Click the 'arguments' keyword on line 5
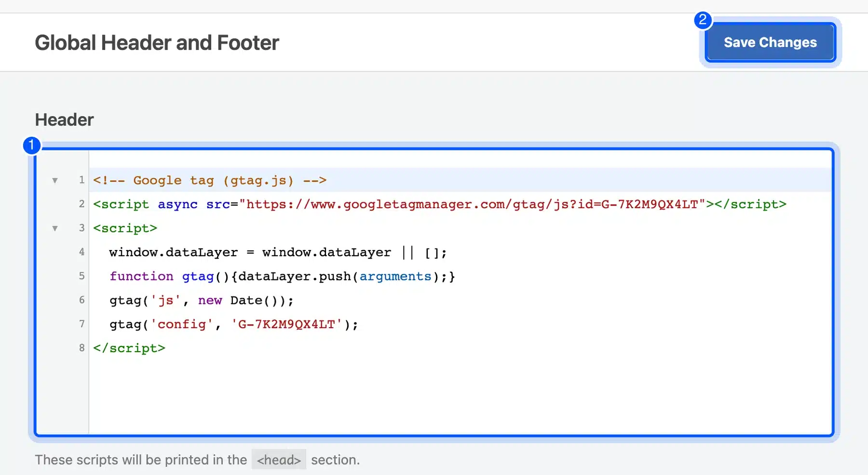 coord(395,277)
